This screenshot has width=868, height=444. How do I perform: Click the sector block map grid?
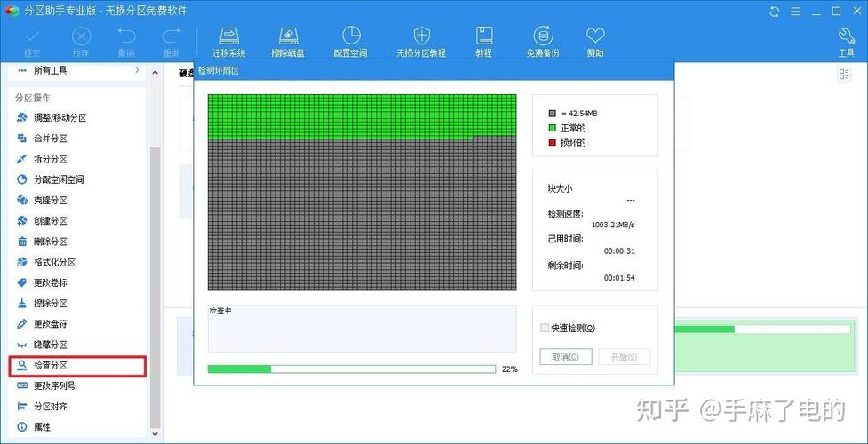click(x=362, y=192)
